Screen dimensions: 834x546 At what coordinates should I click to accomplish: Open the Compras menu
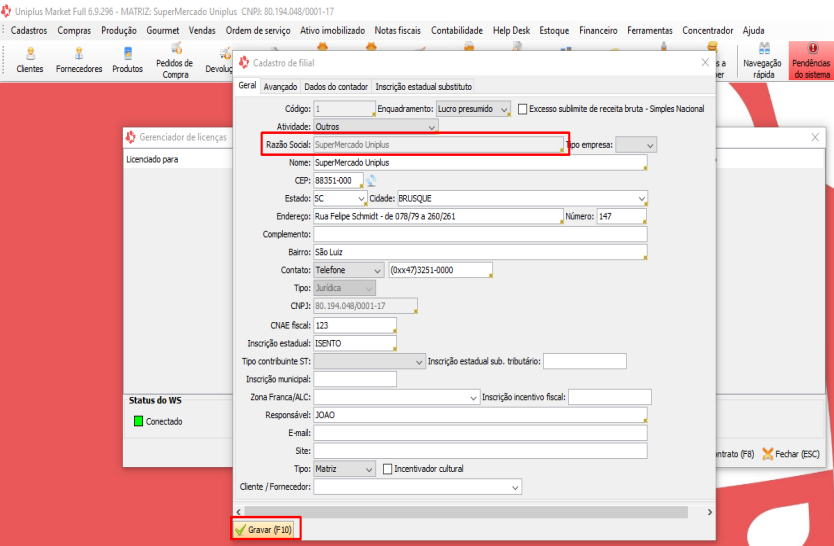click(x=74, y=30)
